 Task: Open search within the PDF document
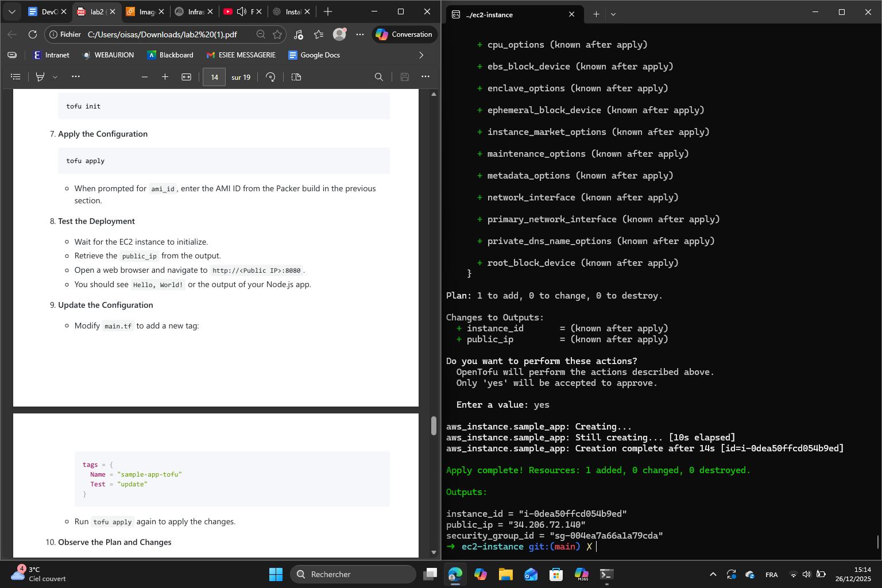[x=378, y=76]
